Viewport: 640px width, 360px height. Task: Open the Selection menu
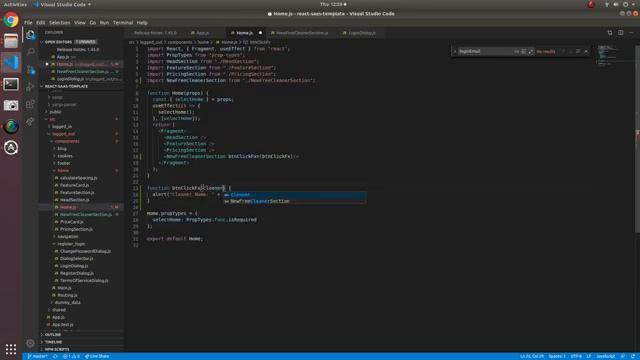tap(60, 22)
